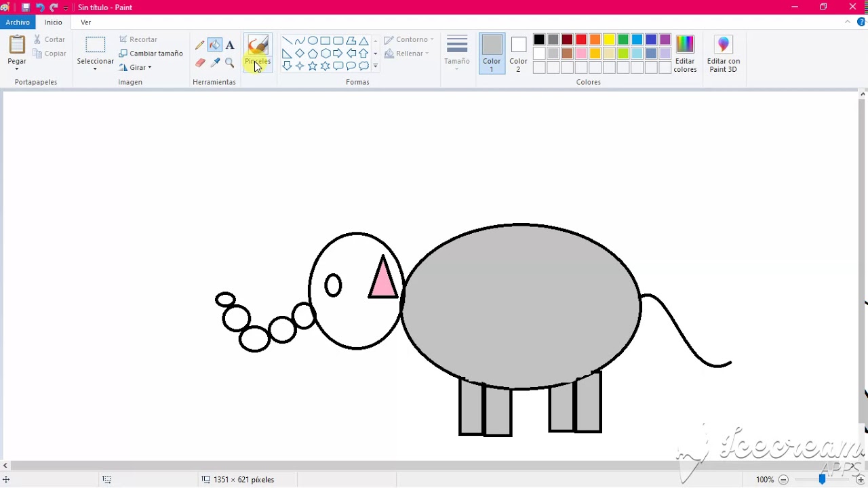Choose the Pinceles brush tool

[x=258, y=53]
